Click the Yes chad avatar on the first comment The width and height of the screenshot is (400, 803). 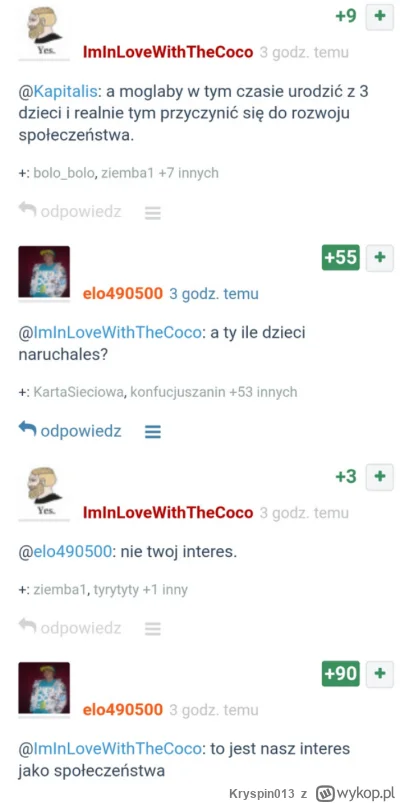point(44,33)
